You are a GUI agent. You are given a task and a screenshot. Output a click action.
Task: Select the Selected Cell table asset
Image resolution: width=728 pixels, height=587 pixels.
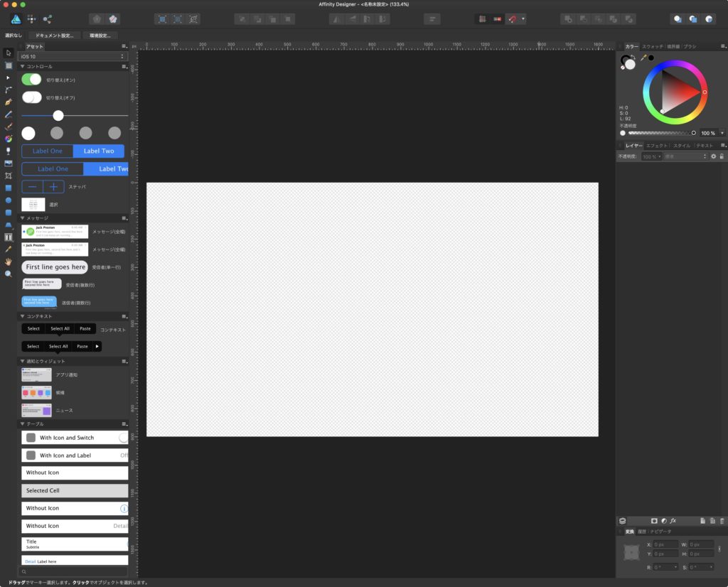pyautogui.click(x=75, y=490)
